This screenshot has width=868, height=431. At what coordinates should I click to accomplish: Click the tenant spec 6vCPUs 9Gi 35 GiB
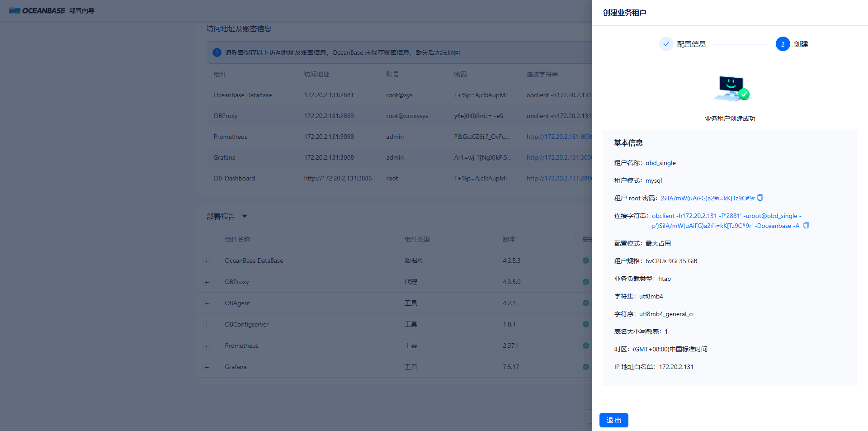(x=671, y=261)
